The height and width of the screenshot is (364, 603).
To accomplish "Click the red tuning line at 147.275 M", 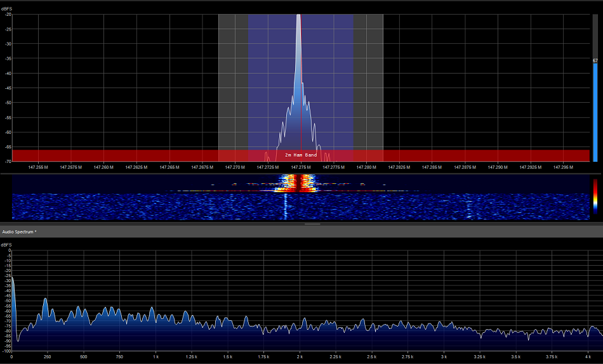I will (301, 82).
